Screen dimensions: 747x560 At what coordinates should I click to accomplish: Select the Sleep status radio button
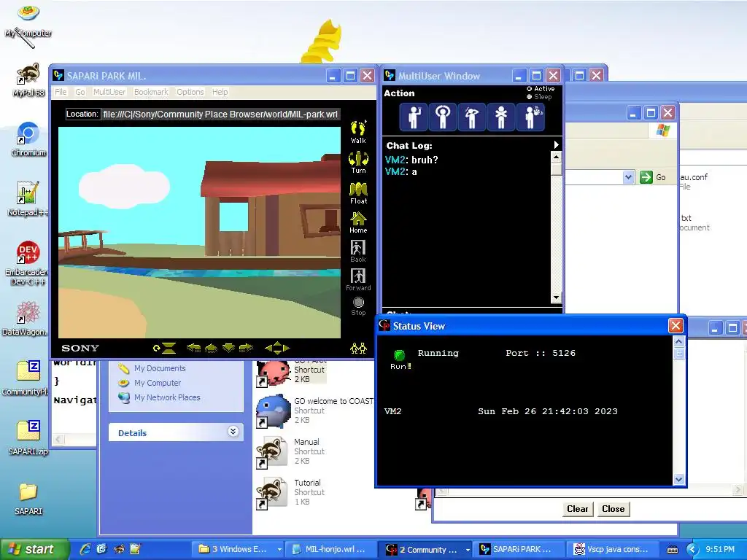point(530,97)
